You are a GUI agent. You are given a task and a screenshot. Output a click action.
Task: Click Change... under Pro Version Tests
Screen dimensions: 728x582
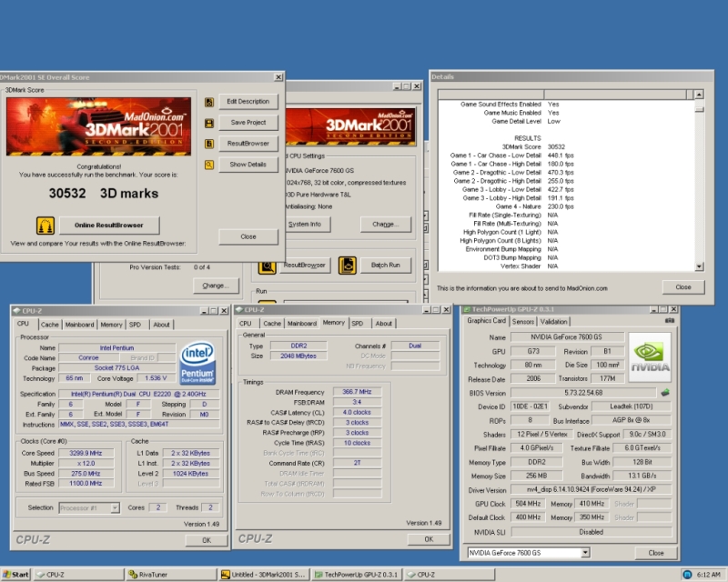(216, 286)
